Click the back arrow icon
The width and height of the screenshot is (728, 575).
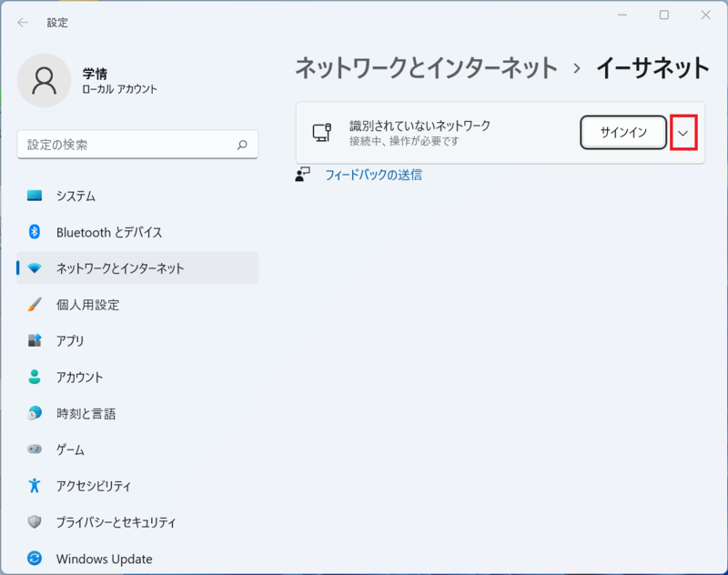tap(23, 22)
